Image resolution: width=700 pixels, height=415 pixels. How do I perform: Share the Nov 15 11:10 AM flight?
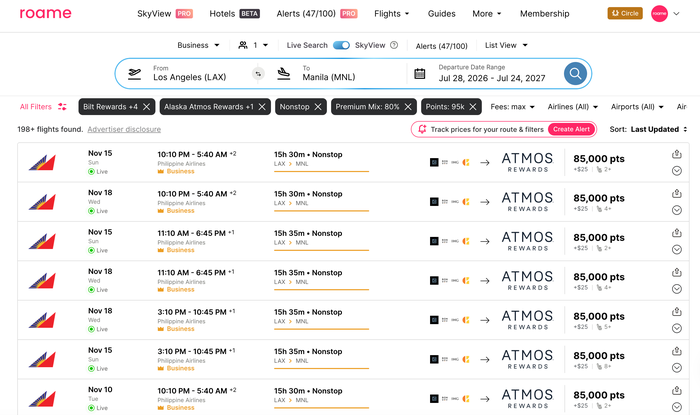677,232
